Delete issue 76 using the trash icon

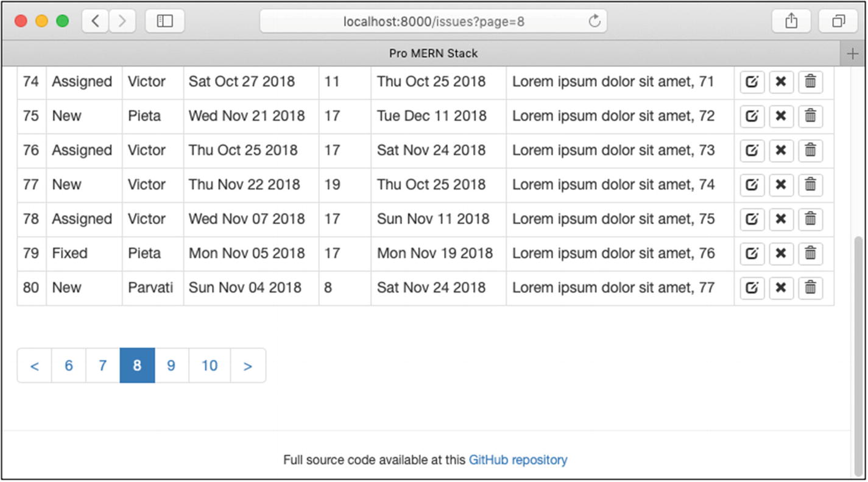point(810,150)
